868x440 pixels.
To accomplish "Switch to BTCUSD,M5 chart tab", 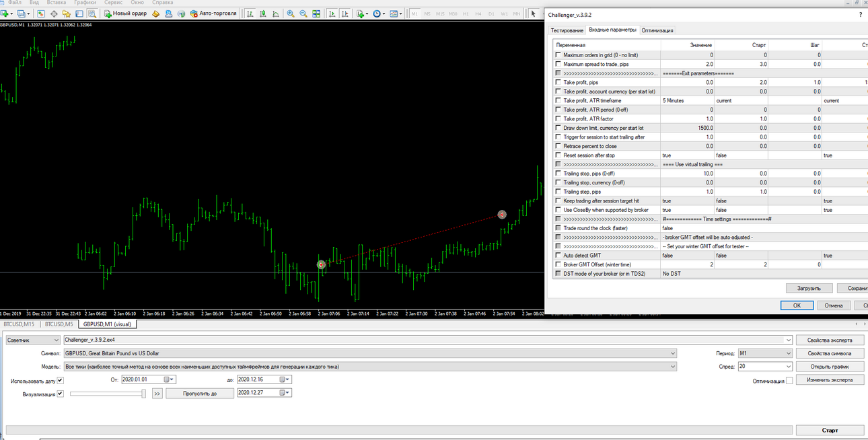I will 59,324.
